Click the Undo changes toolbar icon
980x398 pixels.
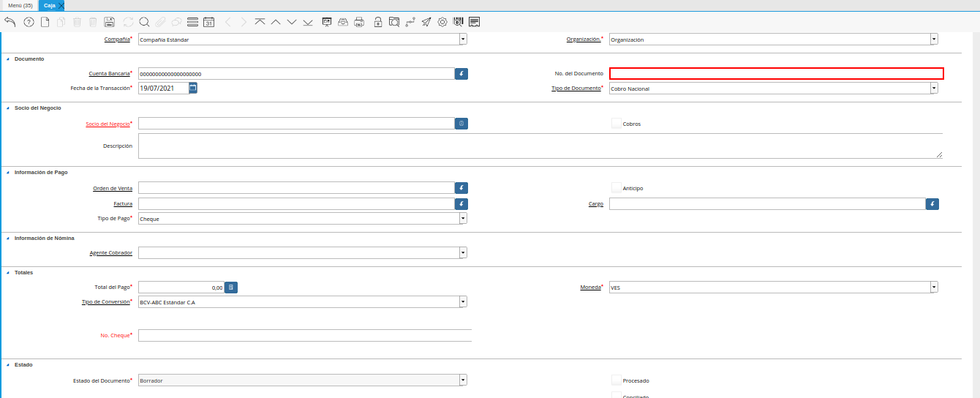click(10, 22)
